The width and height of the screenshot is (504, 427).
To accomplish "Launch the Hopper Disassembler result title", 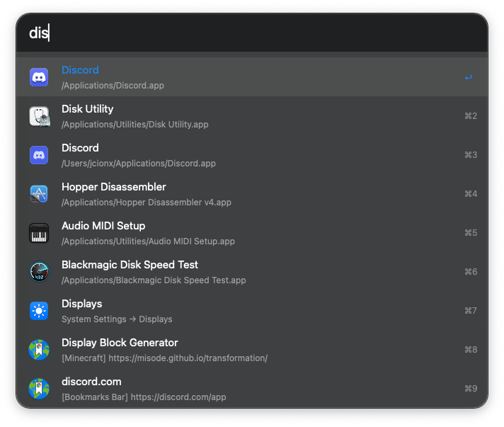I will click(x=113, y=187).
